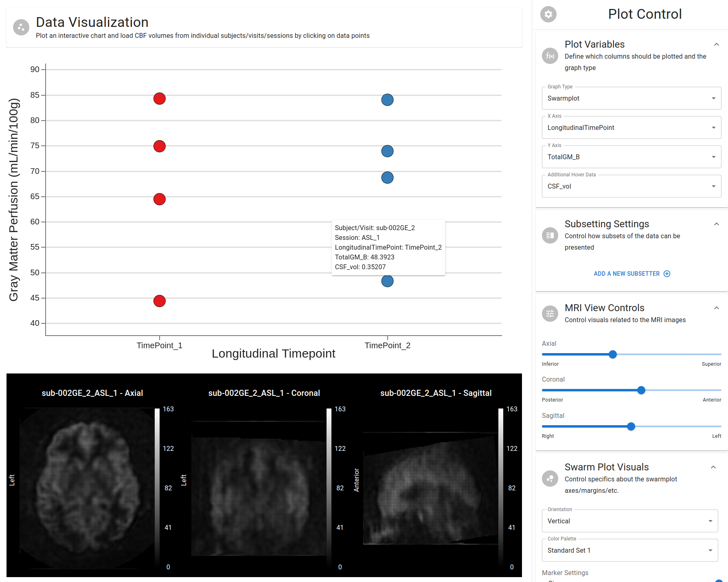Click the highest red TimePoint_1 data point
Image resolution: width=728 pixels, height=582 pixels.
[x=160, y=99]
